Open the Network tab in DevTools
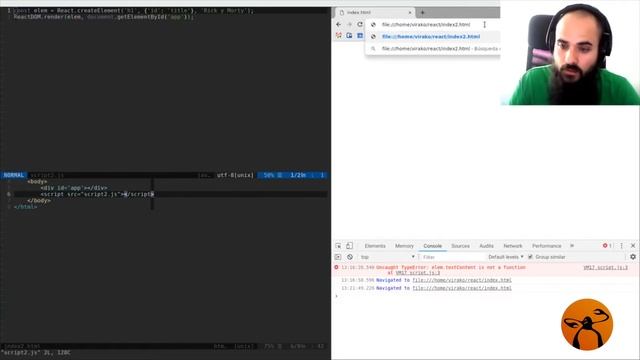This screenshot has height=360, width=640. click(x=513, y=246)
